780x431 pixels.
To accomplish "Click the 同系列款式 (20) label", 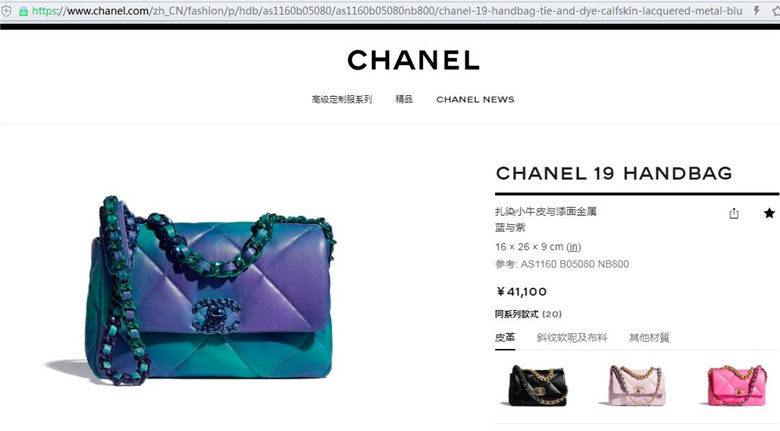I will (528, 314).
